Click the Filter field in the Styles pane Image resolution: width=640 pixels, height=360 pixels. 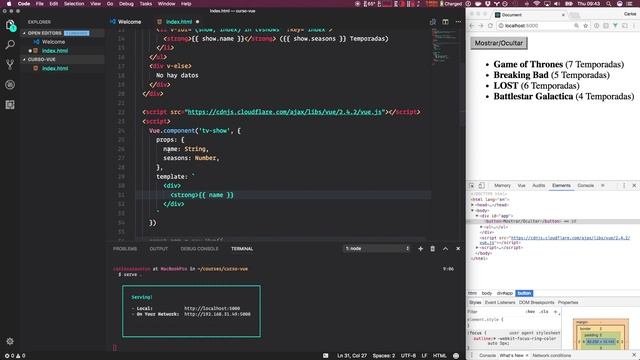[x=495, y=311]
